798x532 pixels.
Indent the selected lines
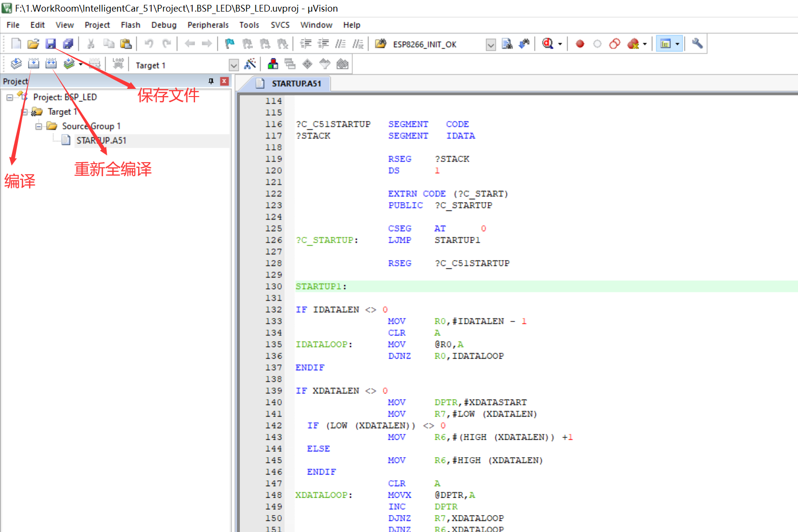pyautogui.click(x=306, y=44)
